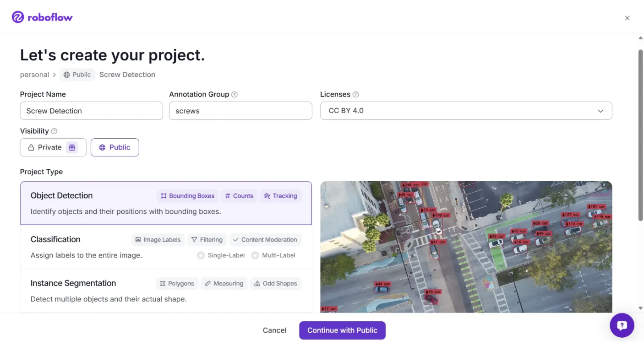Click the Licenses help question icon
This screenshot has height=345, width=644.
[355, 95]
